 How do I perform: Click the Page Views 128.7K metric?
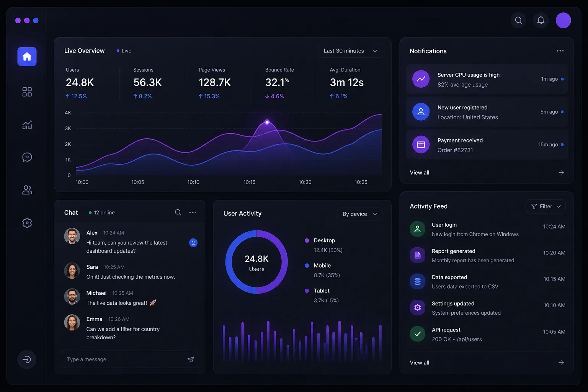pyautogui.click(x=215, y=83)
